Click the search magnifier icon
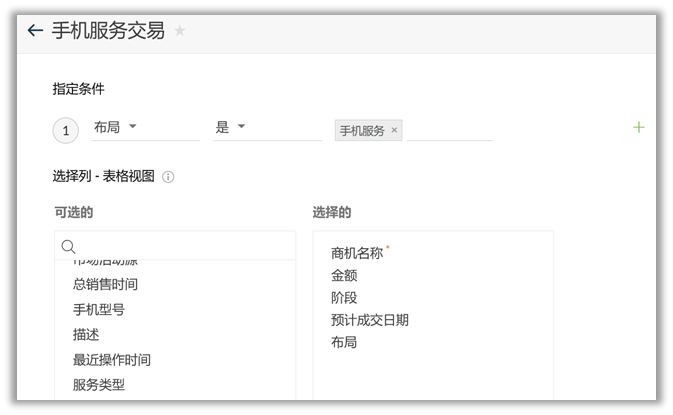 [69, 246]
